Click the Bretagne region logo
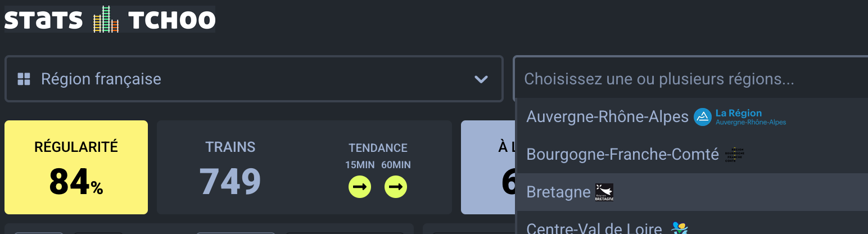The width and height of the screenshot is (868, 234). (604, 192)
